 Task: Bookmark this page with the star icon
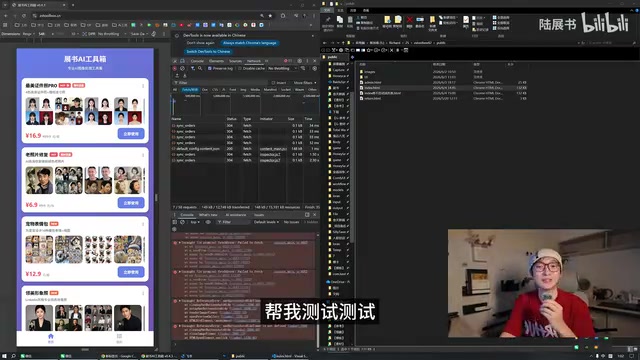click(x=270, y=16)
